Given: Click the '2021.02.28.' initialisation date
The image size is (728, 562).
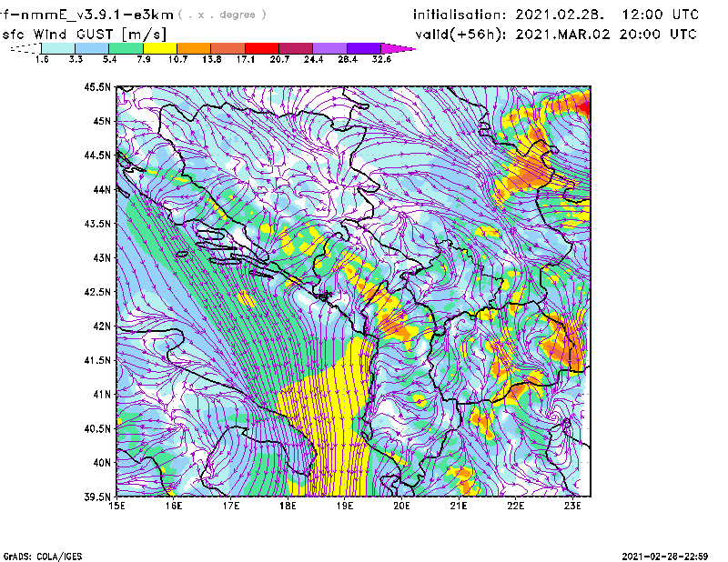Looking at the screenshot, I should 561,15.
